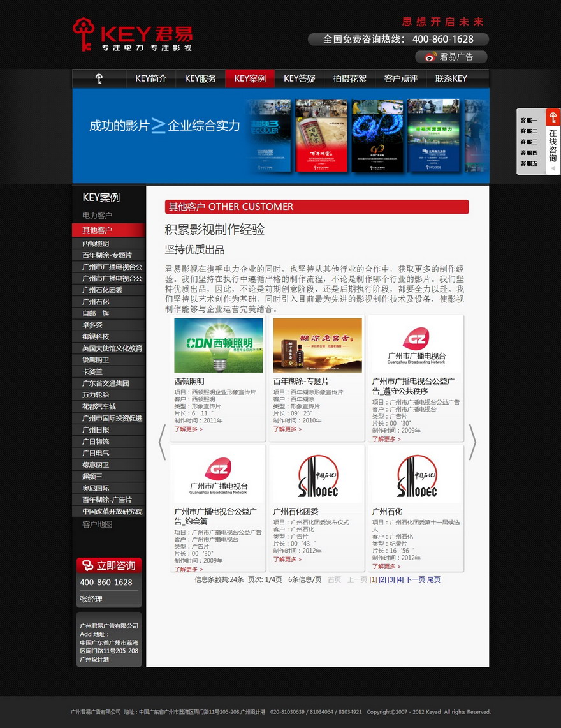Click 了解更多 under the 西顿照明 case
The image size is (561, 728).
coord(189,429)
